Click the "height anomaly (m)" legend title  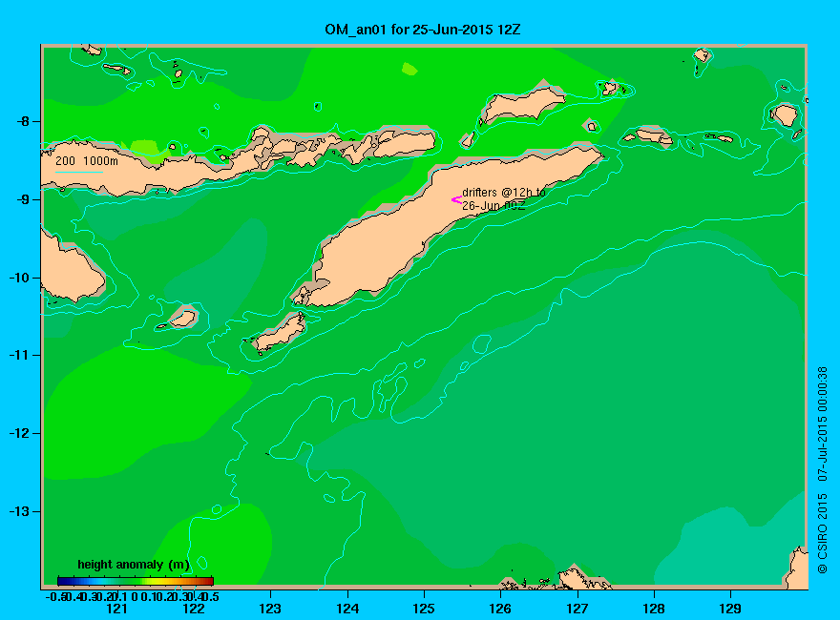[x=134, y=565]
